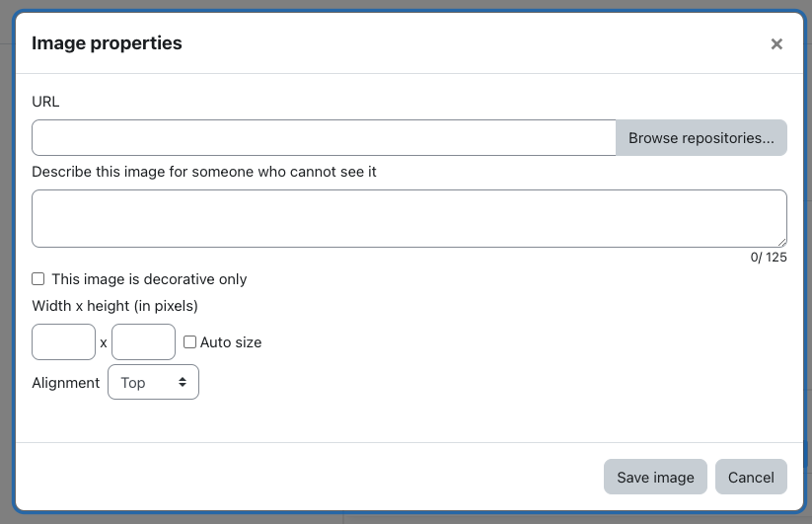Click the up-down arrows on Alignment select
The width and height of the screenshot is (812, 524).
pyautogui.click(x=183, y=382)
